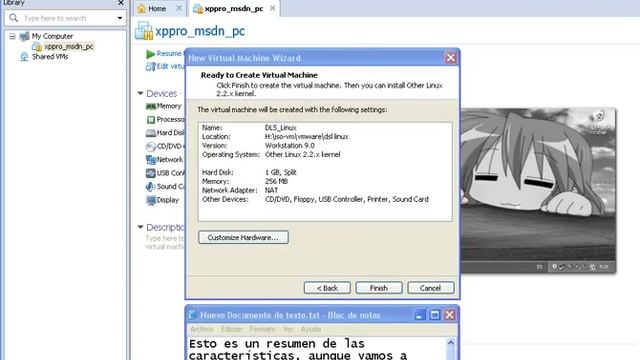
Task: Open the Library search dropdown arrow
Action: [120, 18]
